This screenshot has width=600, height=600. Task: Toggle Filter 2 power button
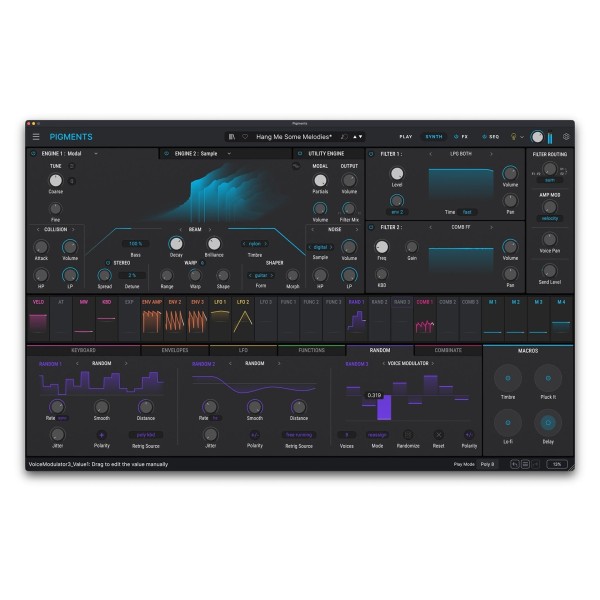pyautogui.click(x=371, y=227)
